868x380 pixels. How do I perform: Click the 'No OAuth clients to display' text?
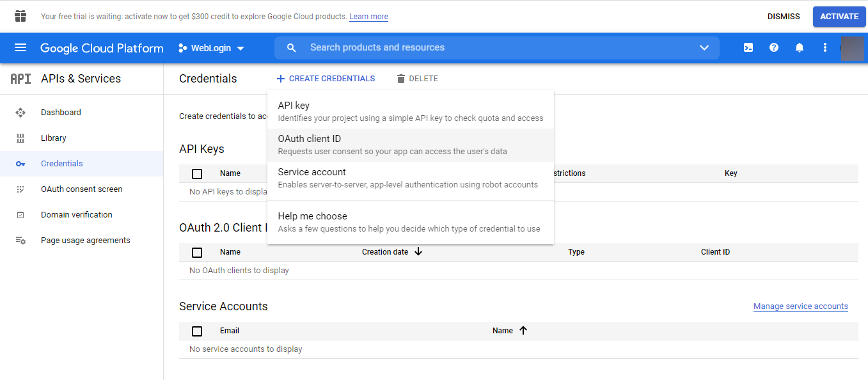tap(239, 271)
